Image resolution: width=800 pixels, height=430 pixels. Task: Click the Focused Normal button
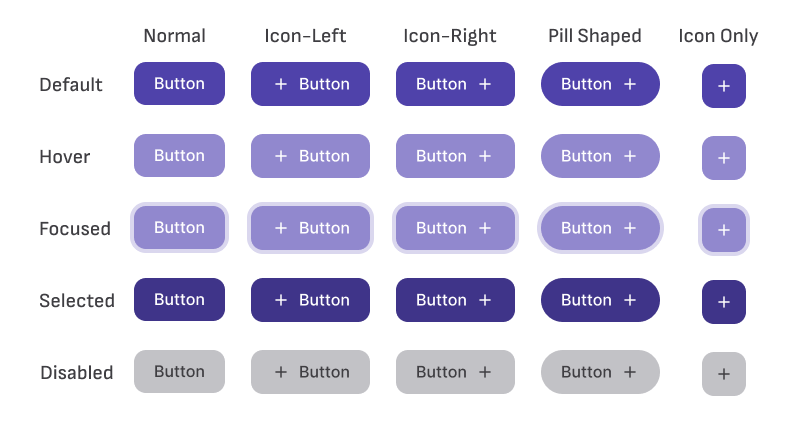pos(179,228)
